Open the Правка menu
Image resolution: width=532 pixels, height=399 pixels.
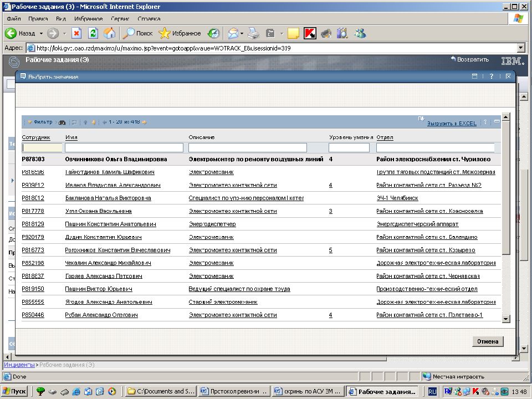(x=38, y=19)
